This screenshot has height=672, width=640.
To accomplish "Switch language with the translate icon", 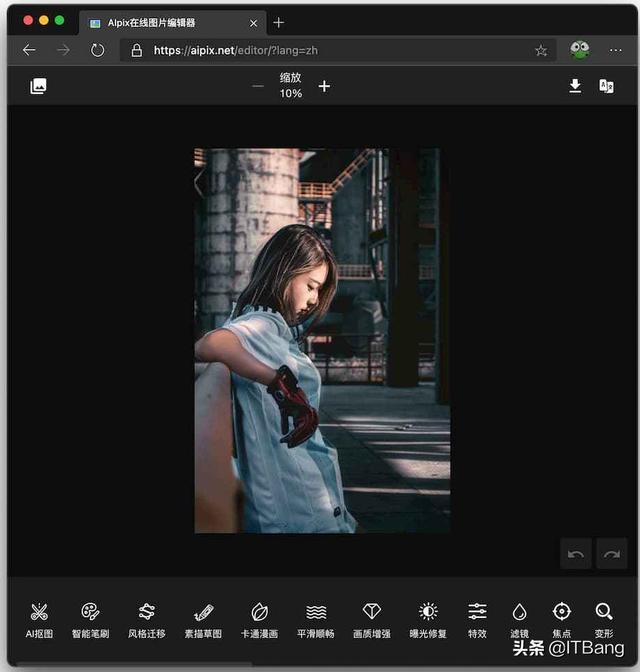I will pyautogui.click(x=606, y=86).
